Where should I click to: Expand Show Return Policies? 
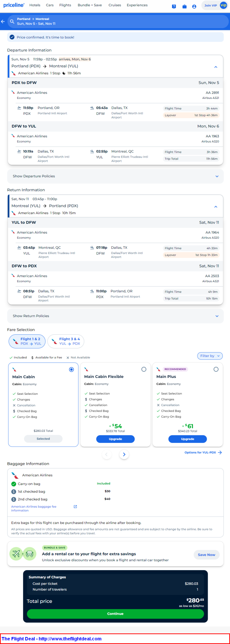tap(115, 316)
